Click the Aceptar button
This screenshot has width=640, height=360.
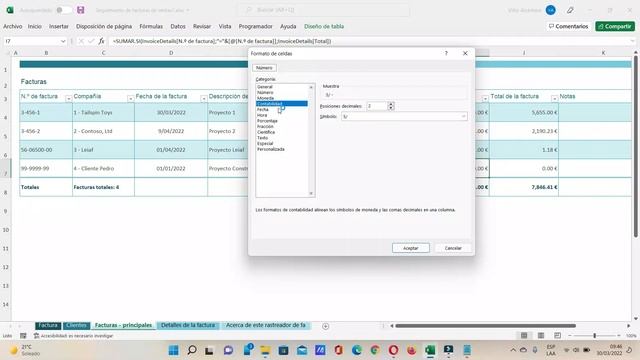(411, 248)
